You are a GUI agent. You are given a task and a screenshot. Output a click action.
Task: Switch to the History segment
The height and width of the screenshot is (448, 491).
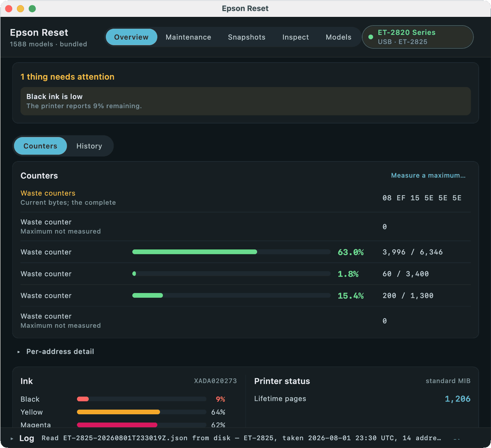tap(89, 146)
